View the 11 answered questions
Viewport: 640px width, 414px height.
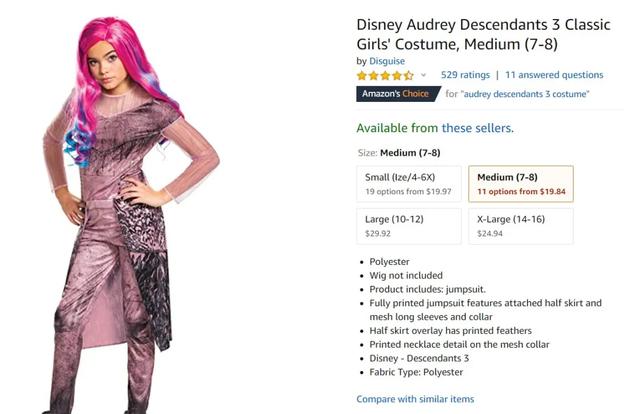pos(554,75)
